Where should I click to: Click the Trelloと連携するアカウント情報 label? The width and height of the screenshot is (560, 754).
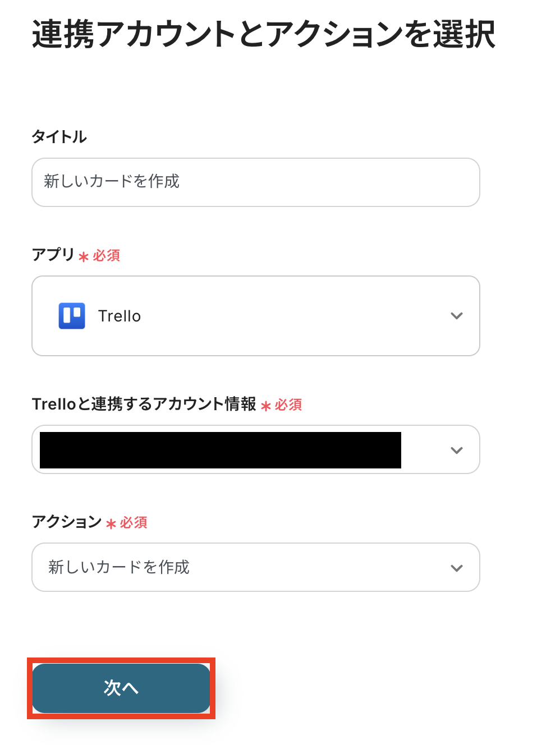[144, 404]
